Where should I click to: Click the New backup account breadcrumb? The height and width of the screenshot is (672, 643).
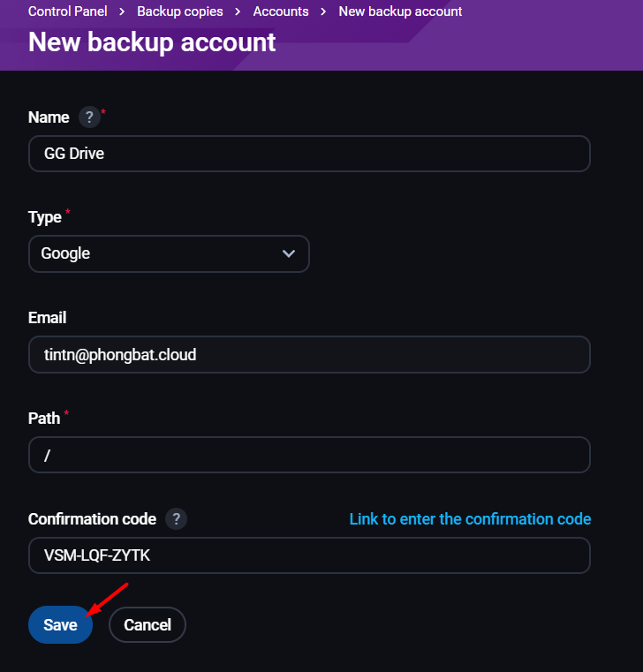pos(400,11)
